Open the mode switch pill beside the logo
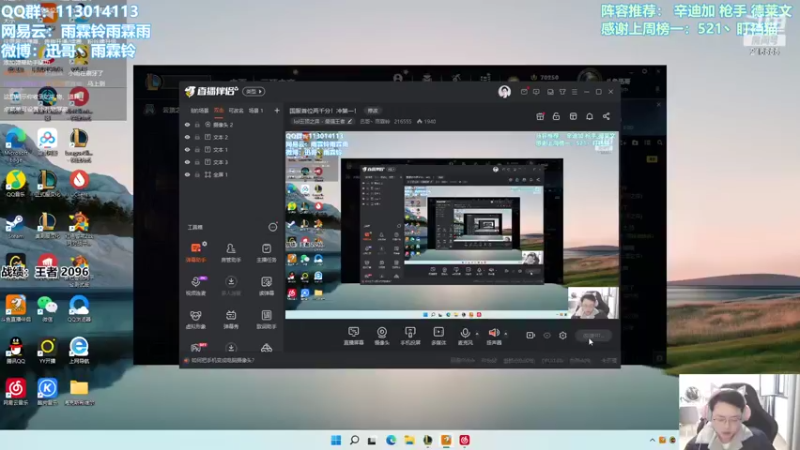 [254, 91]
